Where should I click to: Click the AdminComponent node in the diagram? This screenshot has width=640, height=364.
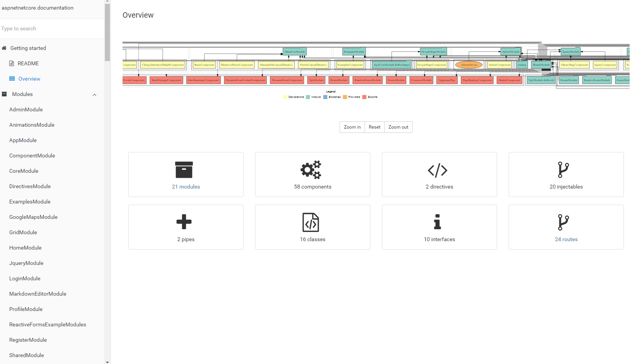click(499, 65)
